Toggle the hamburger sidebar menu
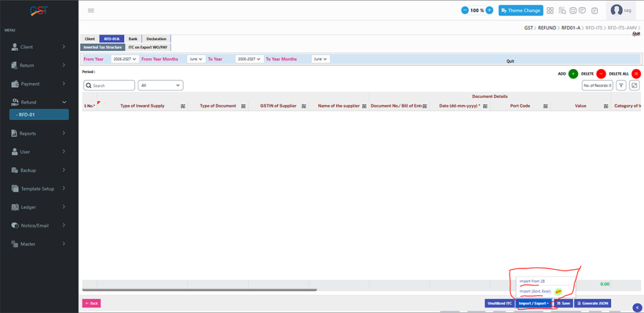 pyautogui.click(x=91, y=10)
